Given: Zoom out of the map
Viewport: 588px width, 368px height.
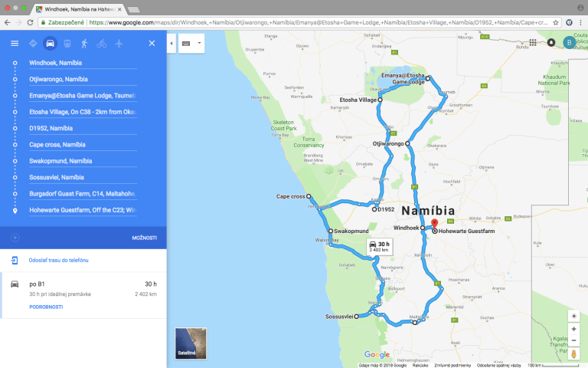Looking at the screenshot, I should pyautogui.click(x=573, y=340).
